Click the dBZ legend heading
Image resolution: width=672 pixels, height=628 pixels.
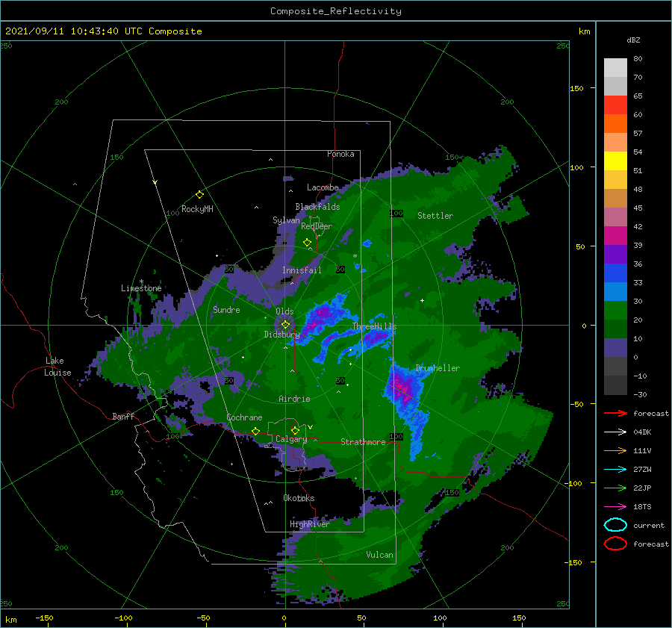pyautogui.click(x=633, y=40)
